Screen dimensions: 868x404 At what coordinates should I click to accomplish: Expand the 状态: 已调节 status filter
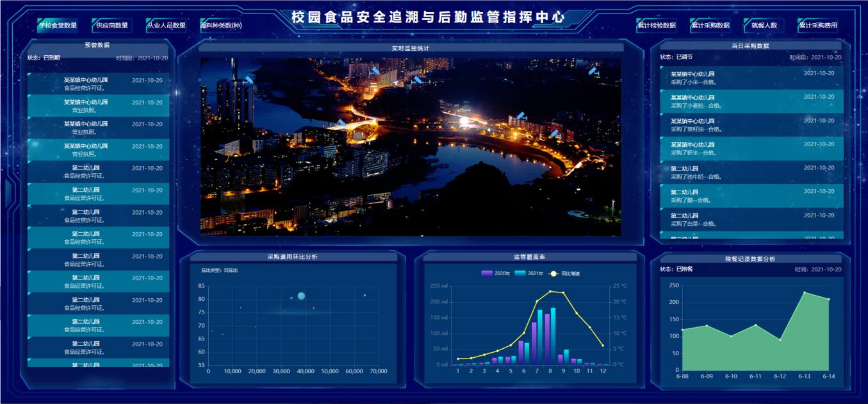(x=676, y=57)
